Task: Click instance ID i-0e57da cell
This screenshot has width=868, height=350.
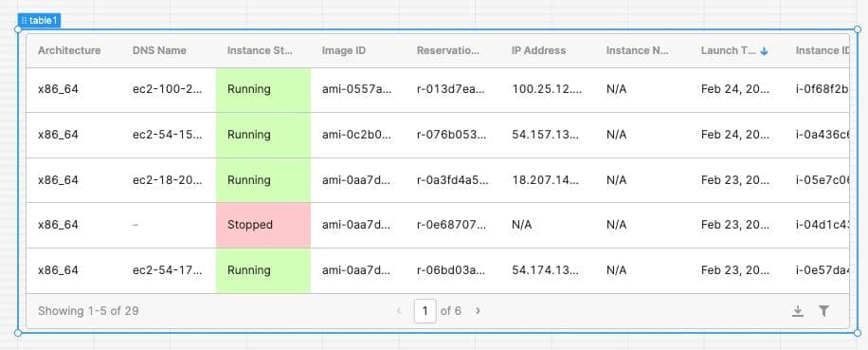Action: pyautogui.click(x=823, y=270)
